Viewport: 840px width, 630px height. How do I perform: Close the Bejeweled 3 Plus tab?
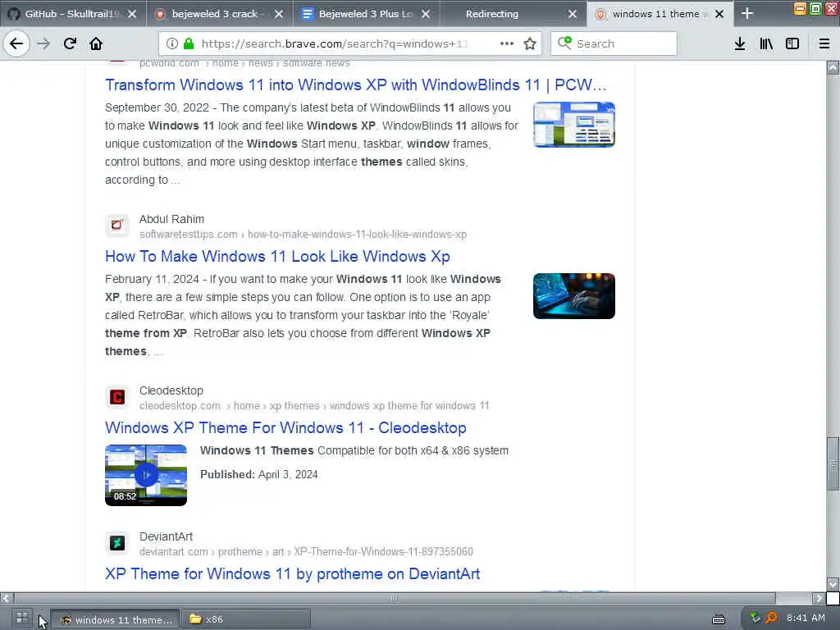click(x=426, y=14)
